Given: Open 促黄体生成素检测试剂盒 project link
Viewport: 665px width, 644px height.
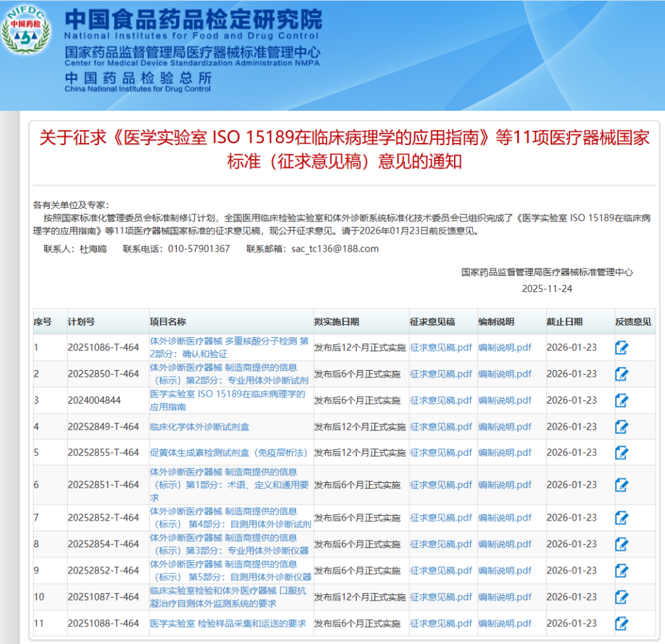Looking at the screenshot, I should 228,453.
